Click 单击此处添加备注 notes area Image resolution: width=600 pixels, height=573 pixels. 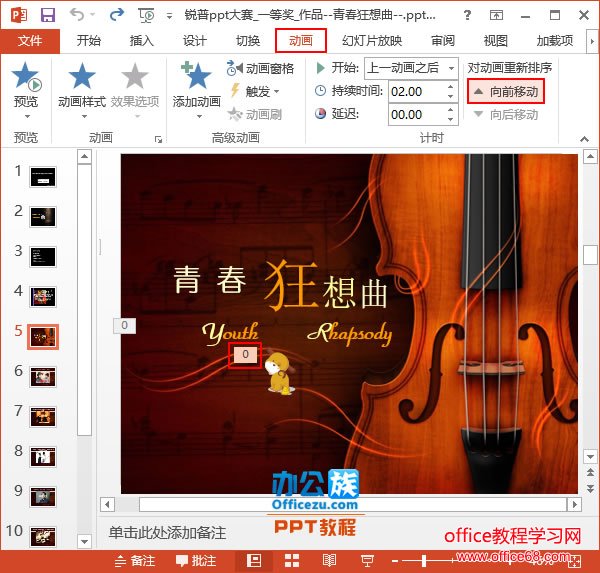(x=167, y=533)
